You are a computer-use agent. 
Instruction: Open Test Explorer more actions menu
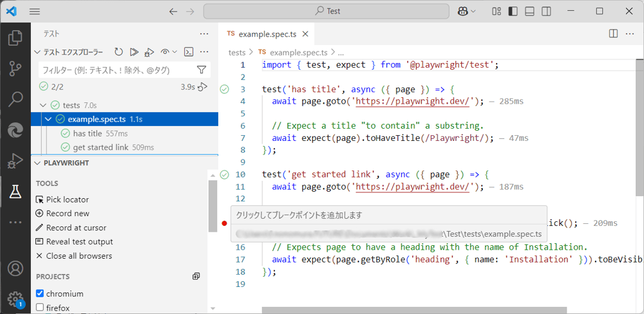pyautogui.click(x=204, y=51)
